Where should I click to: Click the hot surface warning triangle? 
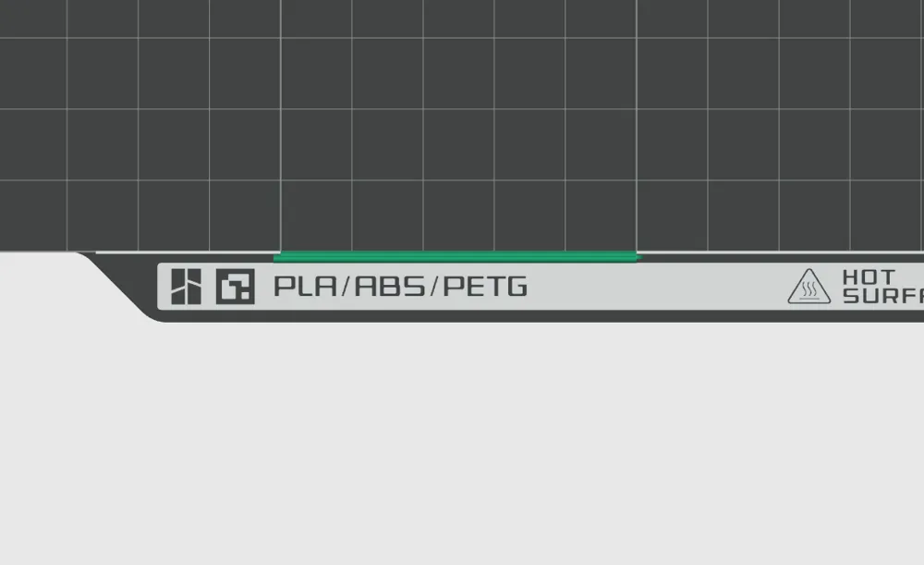click(x=809, y=287)
